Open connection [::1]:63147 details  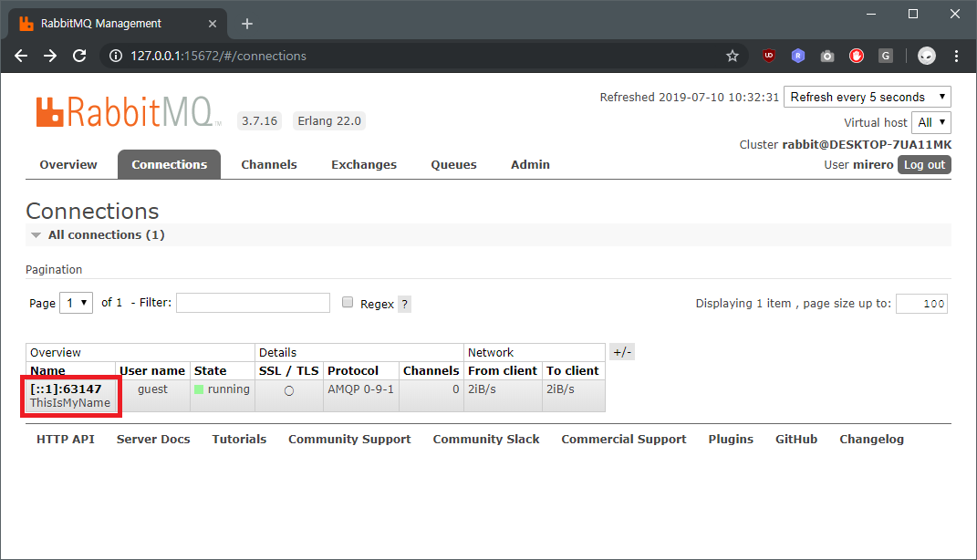click(x=66, y=389)
